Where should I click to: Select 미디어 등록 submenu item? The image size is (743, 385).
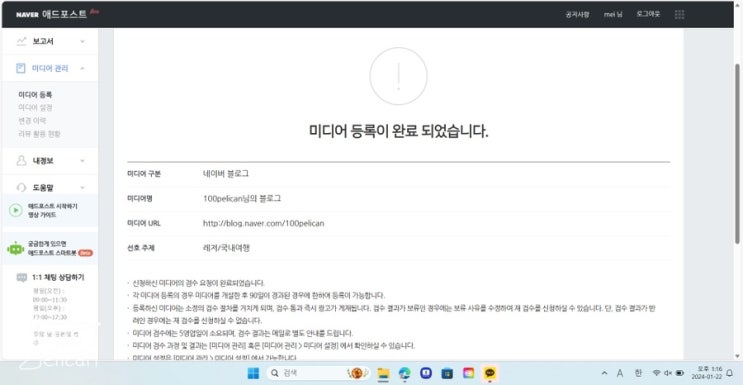(35, 95)
